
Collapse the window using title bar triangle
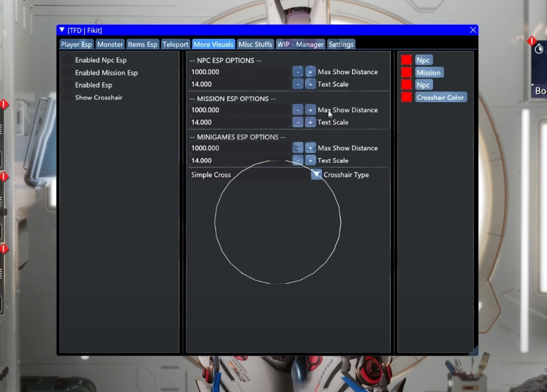62,30
